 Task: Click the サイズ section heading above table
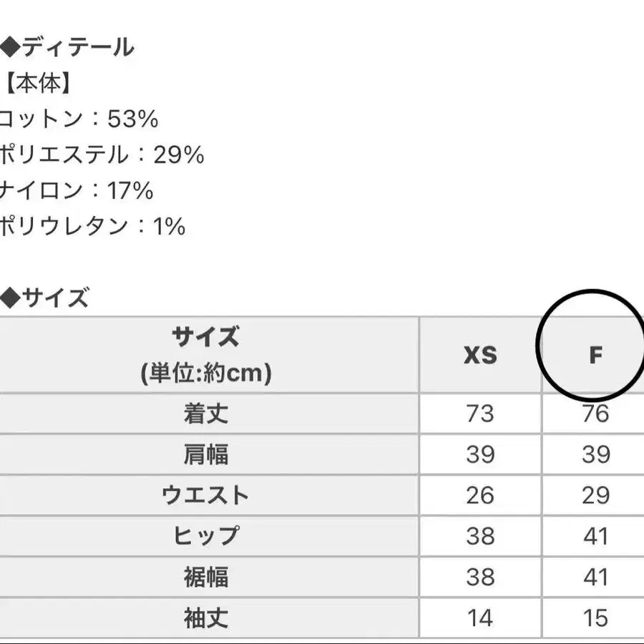point(47,297)
